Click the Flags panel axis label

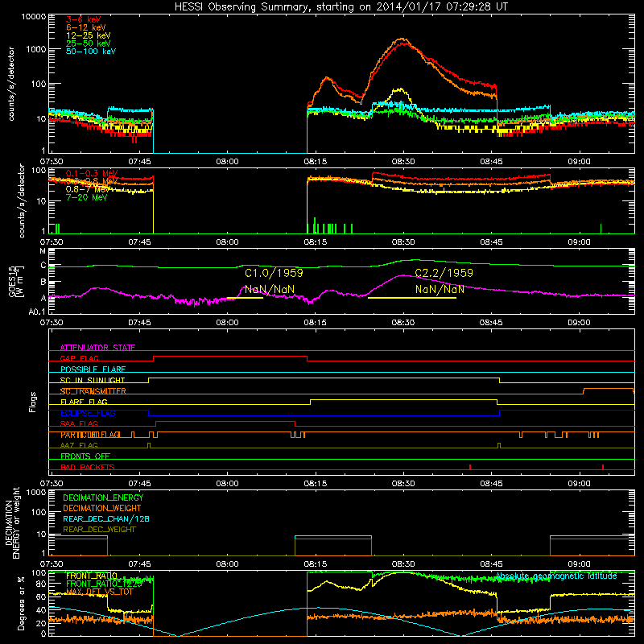pyautogui.click(x=32, y=402)
